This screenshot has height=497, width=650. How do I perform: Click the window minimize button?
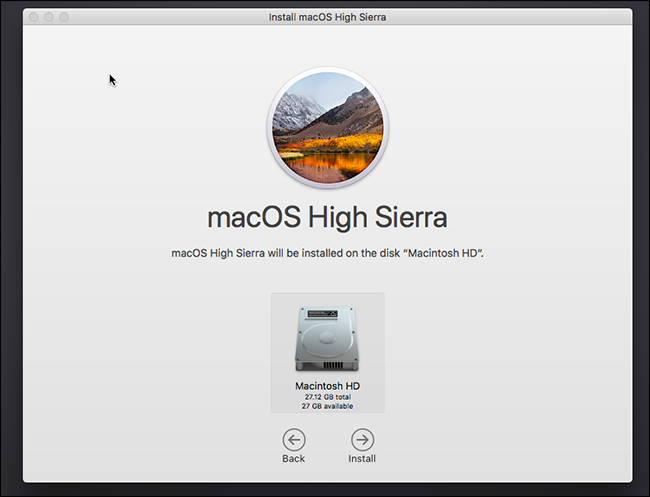[x=49, y=17]
